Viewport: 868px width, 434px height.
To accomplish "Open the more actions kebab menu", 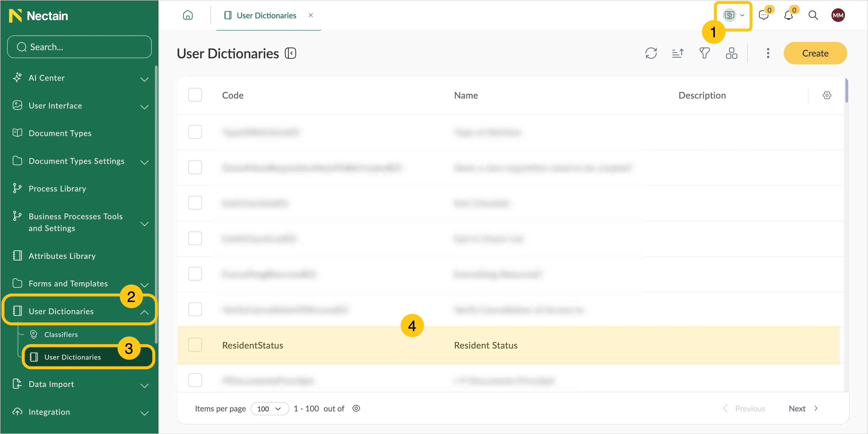I will click(x=768, y=53).
